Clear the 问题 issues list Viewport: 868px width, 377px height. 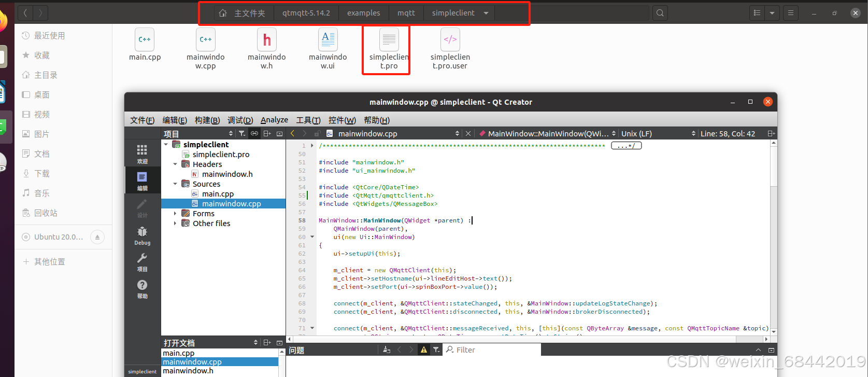(x=387, y=350)
